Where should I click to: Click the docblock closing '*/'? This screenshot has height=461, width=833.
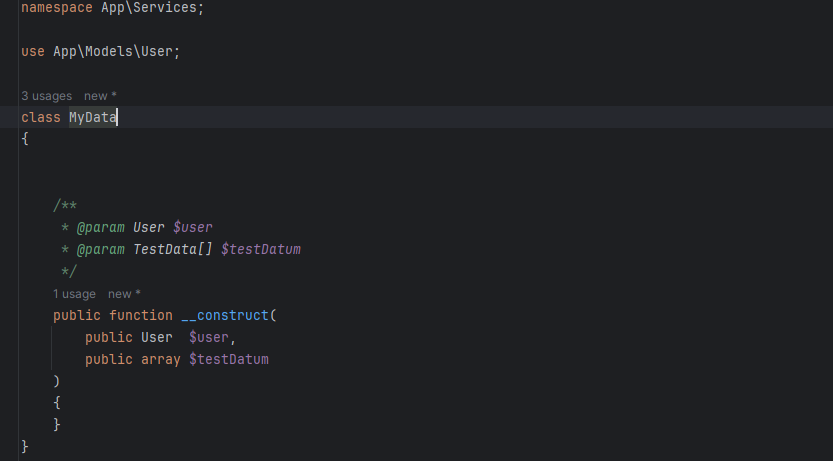(69, 271)
